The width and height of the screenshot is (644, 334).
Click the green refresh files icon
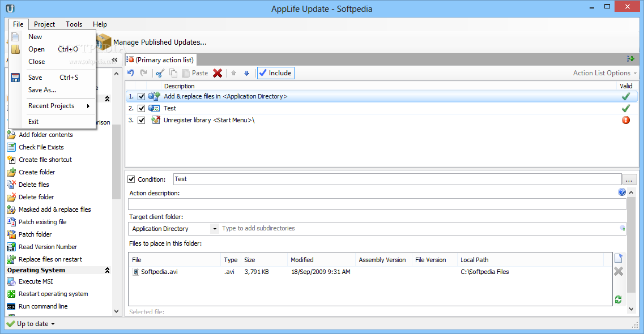tap(618, 299)
